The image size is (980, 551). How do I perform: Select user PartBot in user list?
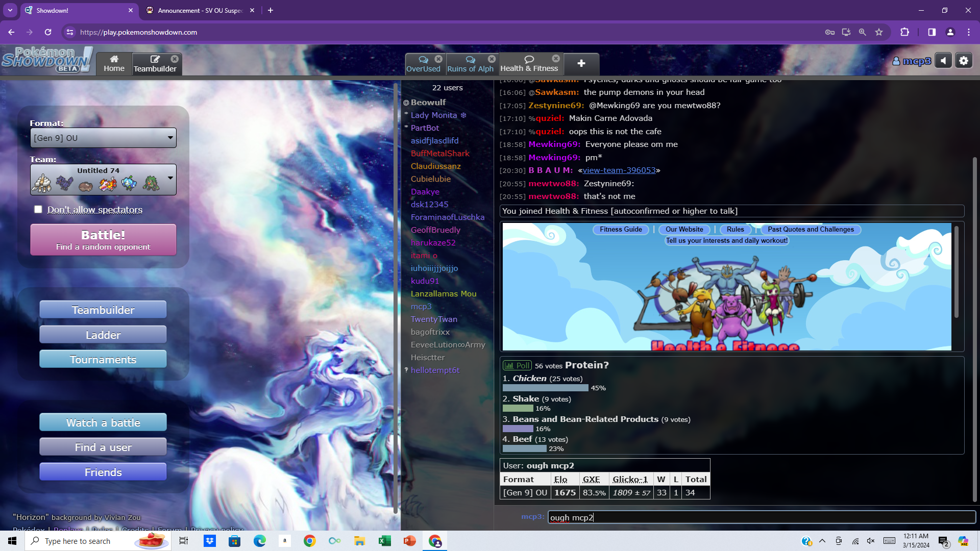point(425,128)
